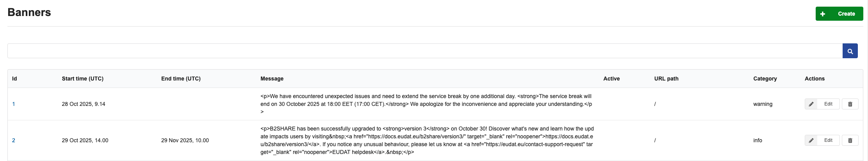Click the plus icon on Create button

pyautogui.click(x=823, y=14)
